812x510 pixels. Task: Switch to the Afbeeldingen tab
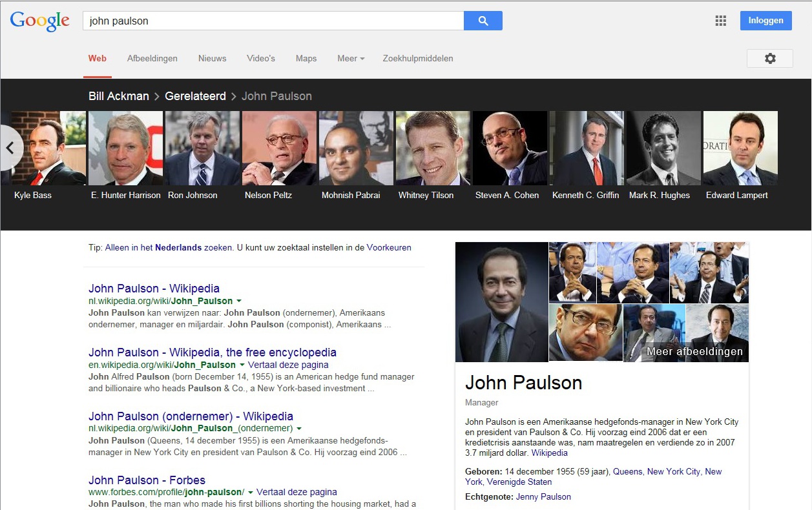152,58
